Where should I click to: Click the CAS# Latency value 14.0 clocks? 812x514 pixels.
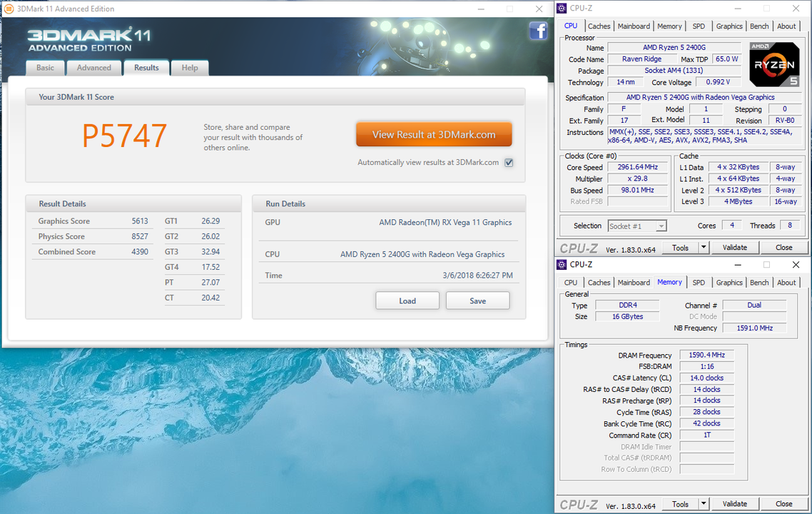coord(707,378)
